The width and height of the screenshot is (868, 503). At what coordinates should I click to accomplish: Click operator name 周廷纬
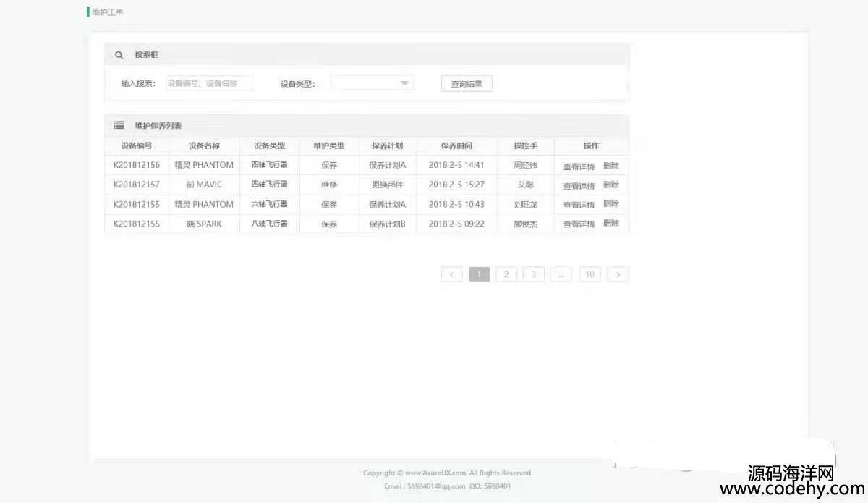click(525, 166)
